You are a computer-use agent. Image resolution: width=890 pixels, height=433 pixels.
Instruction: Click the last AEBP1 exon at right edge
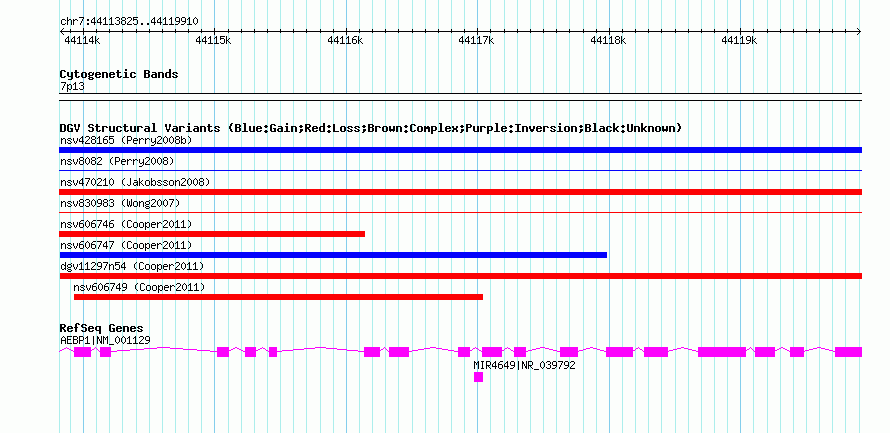pyautogui.click(x=849, y=352)
